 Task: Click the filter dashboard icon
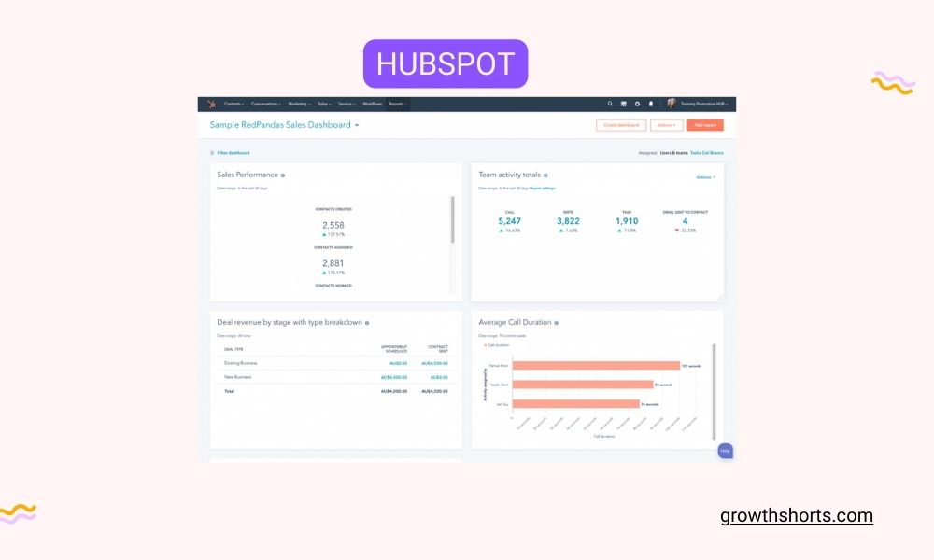[214, 152]
